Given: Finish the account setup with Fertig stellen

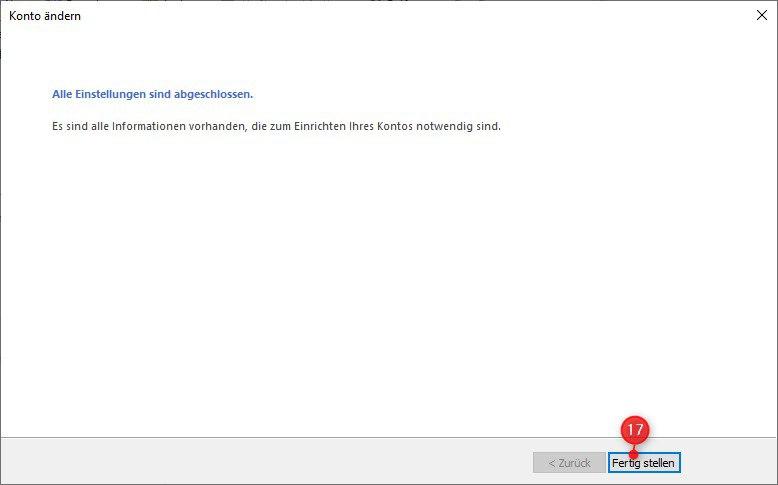Looking at the screenshot, I should tap(644, 463).
